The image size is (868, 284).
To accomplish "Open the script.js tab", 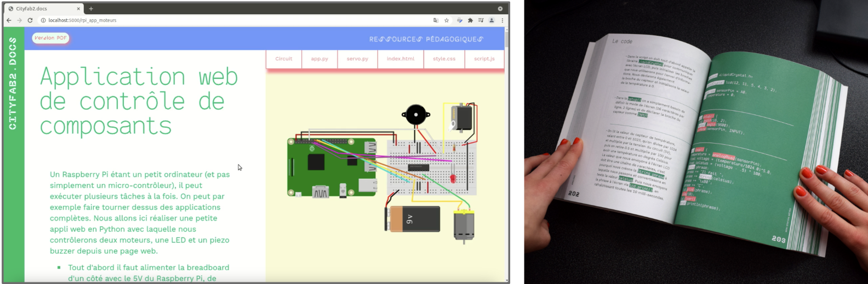I will click(484, 59).
